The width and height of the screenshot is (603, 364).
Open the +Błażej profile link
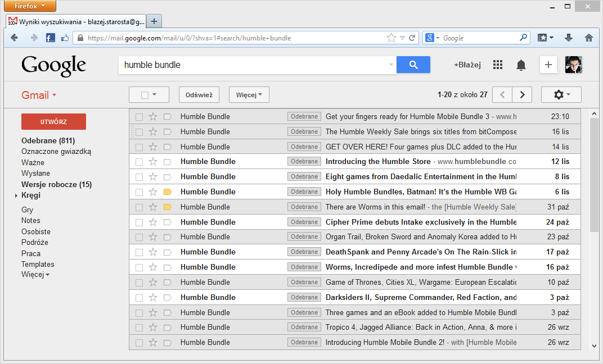point(467,65)
